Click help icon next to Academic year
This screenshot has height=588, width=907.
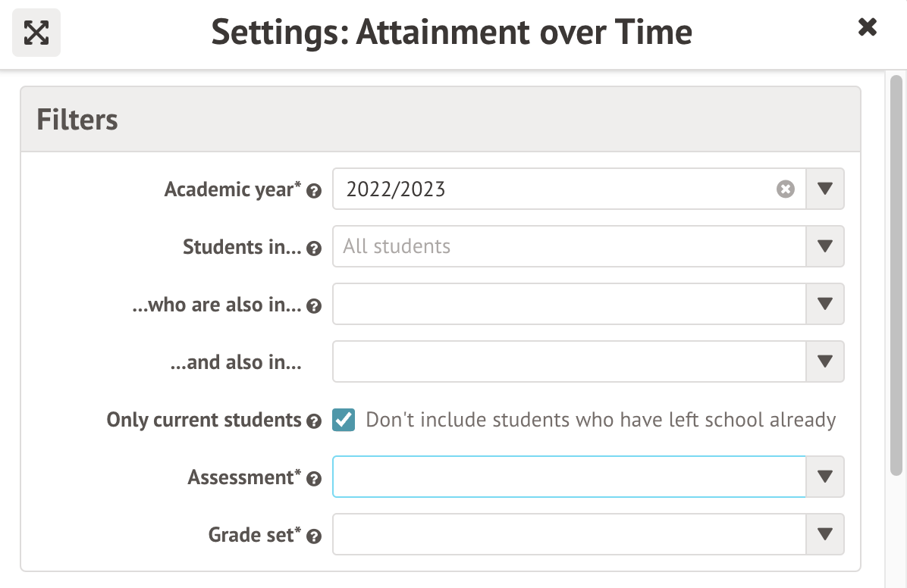(x=314, y=191)
